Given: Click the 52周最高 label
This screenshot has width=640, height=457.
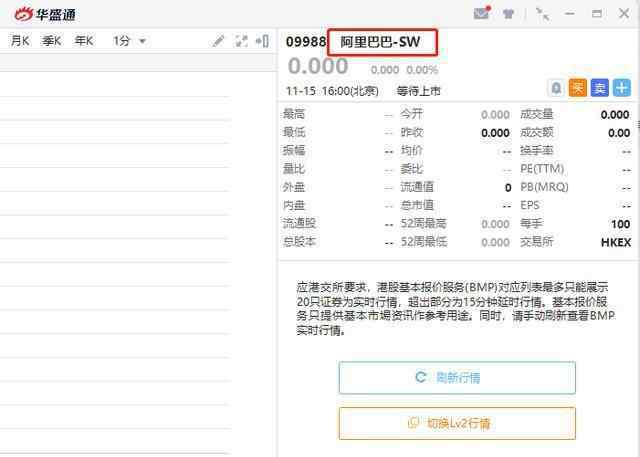Looking at the screenshot, I should (x=424, y=224).
